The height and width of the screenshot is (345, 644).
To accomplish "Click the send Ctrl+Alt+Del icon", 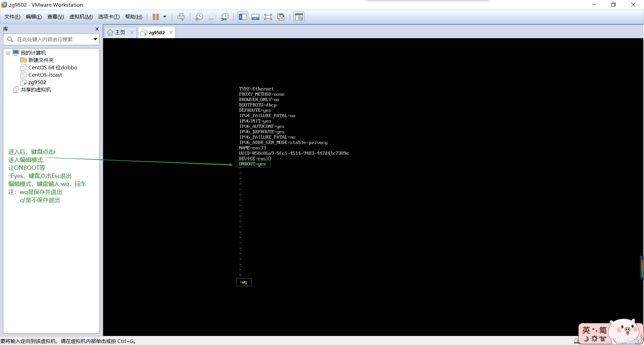I will 181,17.
